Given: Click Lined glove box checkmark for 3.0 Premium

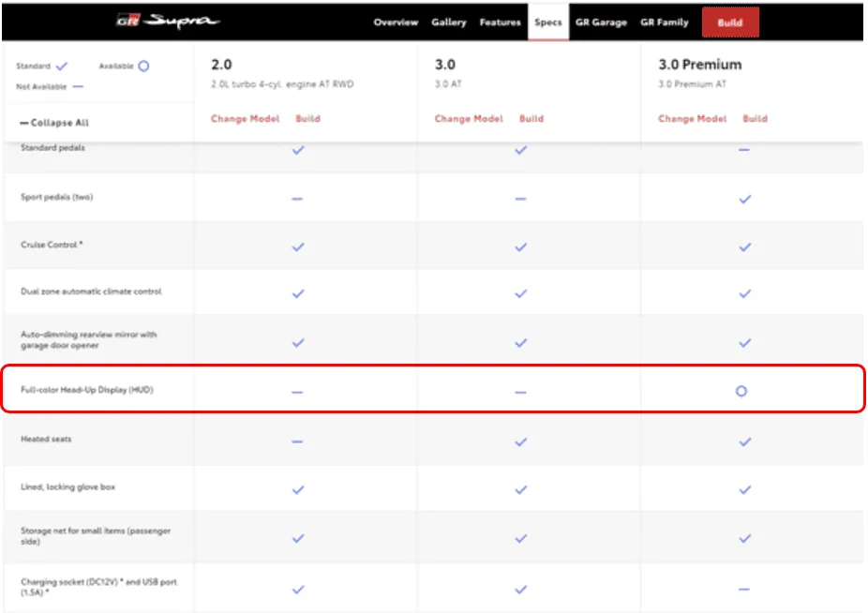Looking at the screenshot, I should point(745,489).
